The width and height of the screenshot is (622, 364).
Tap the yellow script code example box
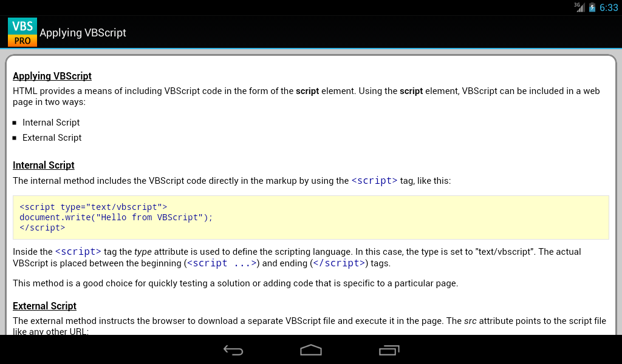coord(311,217)
